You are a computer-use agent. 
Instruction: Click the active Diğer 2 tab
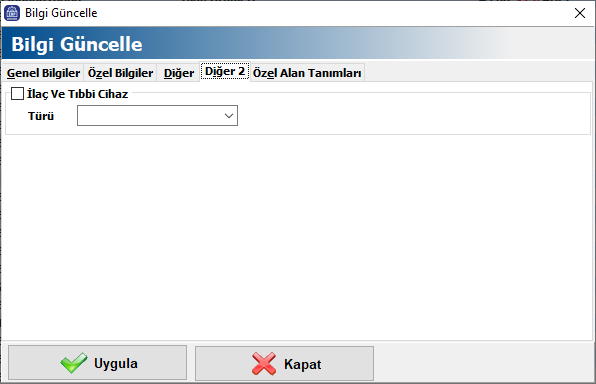coord(225,71)
